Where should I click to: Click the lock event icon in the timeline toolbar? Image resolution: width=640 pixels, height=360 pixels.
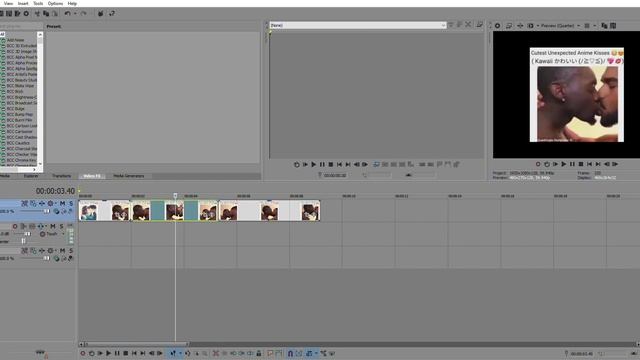coord(259,353)
